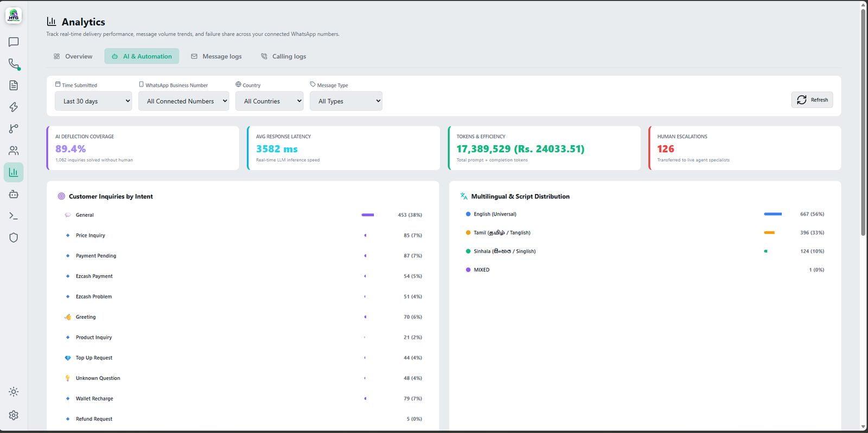The image size is (868, 433).
Task: Open the chat messages sidebar icon
Action: (14, 42)
